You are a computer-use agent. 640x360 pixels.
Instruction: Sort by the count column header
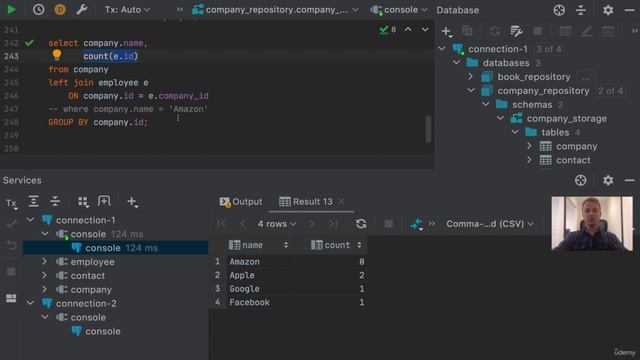pyautogui.click(x=336, y=245)
